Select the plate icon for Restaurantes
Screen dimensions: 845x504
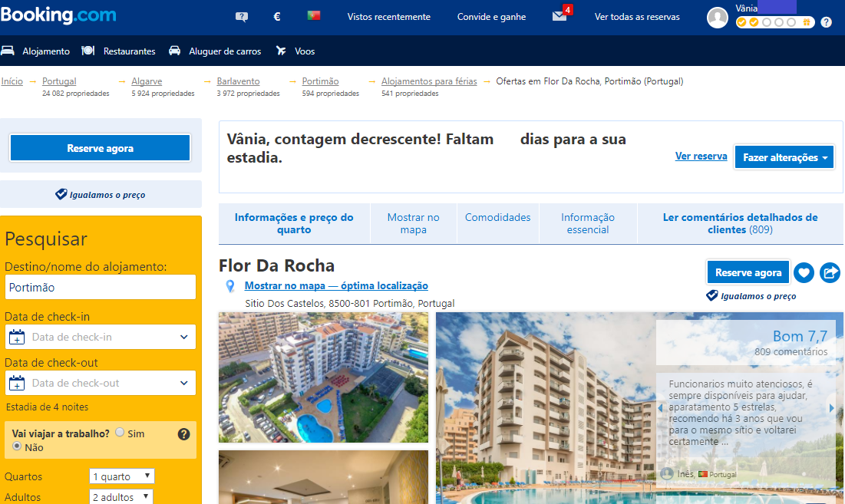87,51
